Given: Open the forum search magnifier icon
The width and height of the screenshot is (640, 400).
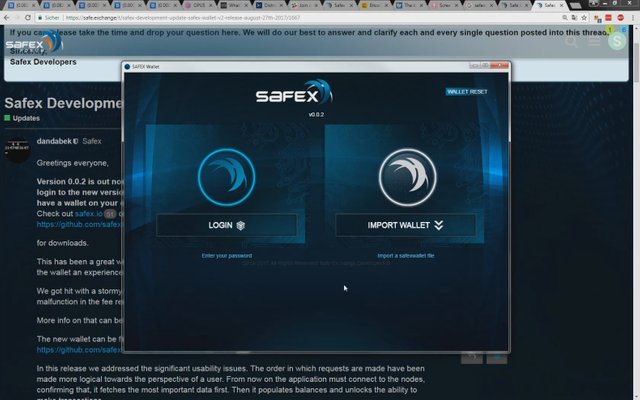Looking at the screenshot, I should tap(571, 41).
